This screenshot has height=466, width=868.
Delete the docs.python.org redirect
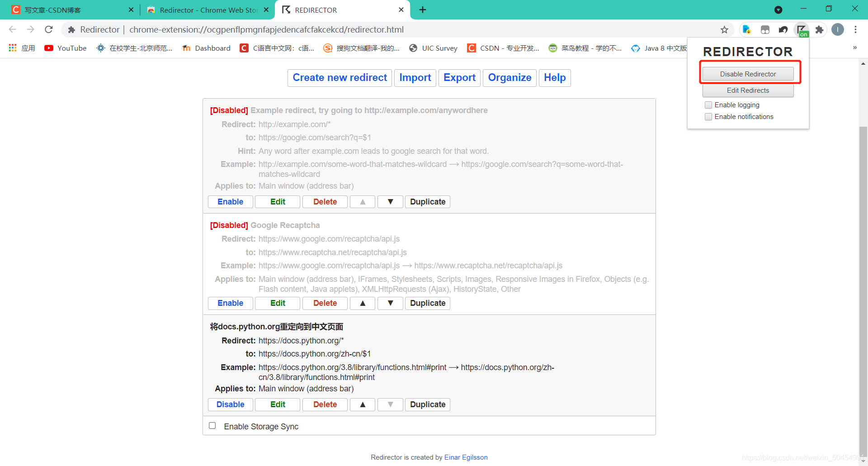tap(325, 404)
